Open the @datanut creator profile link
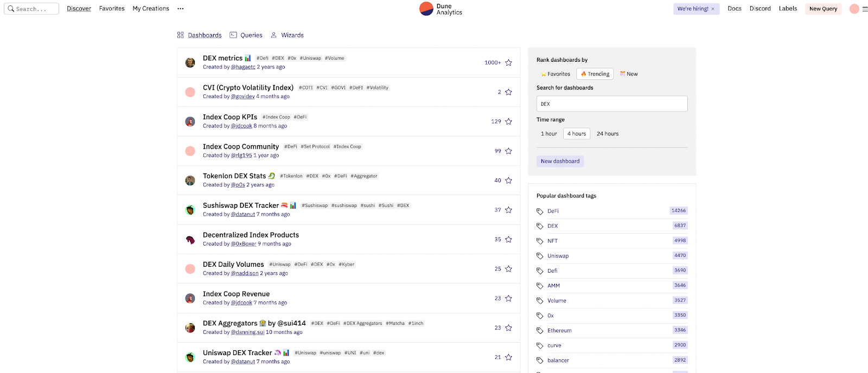 click(x=242, y=215)
